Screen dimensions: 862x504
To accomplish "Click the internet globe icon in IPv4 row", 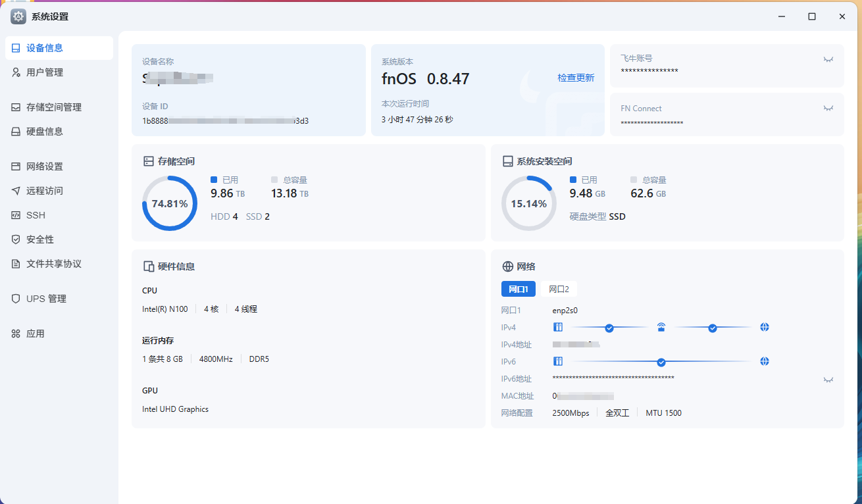I will [x=765, y=327].
